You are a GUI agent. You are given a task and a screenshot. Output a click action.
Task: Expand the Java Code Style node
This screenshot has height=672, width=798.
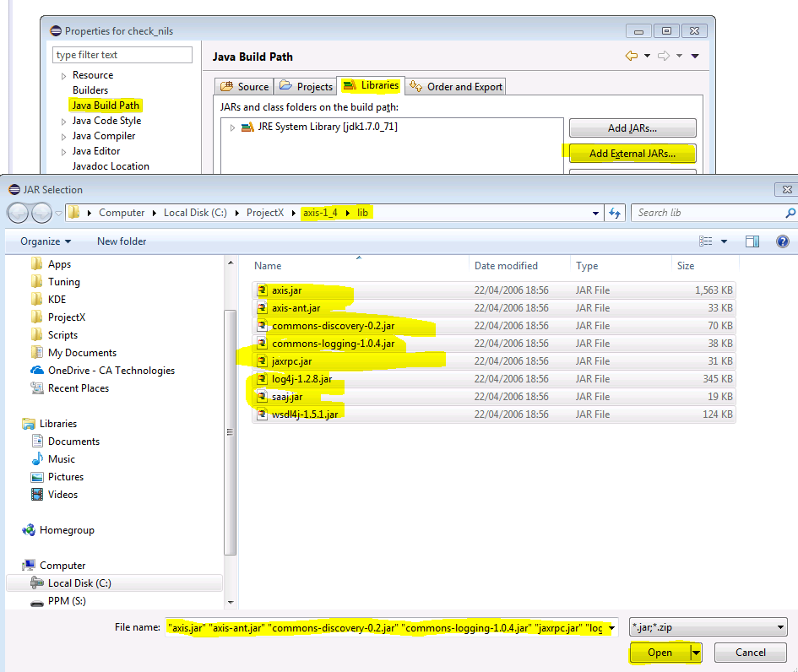click(x=63, y=122)
